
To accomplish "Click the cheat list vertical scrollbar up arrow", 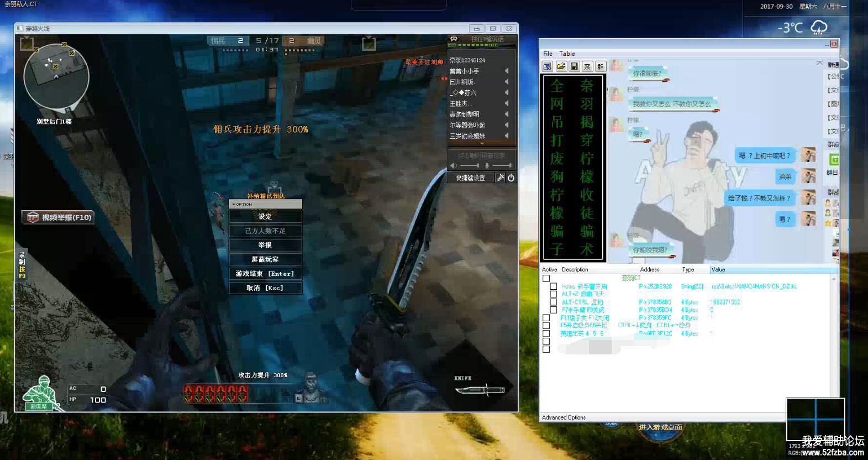I will point(834,279).
